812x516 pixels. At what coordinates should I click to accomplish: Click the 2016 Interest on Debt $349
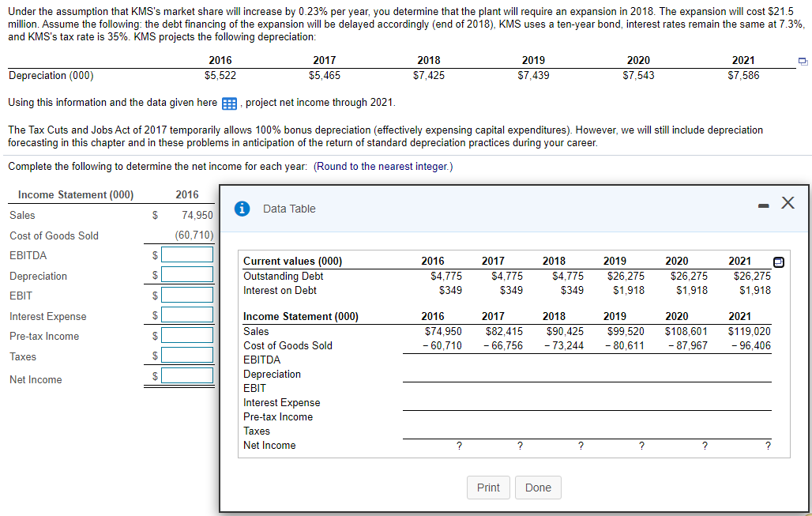pos(450,291)
